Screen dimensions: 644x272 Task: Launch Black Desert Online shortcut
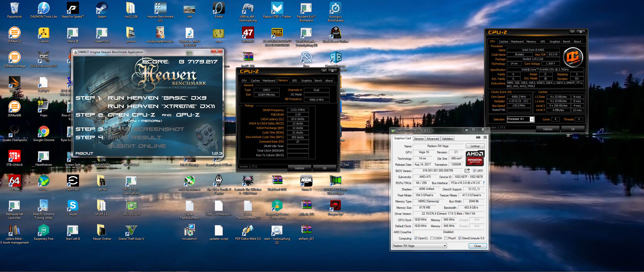(335, 35)
